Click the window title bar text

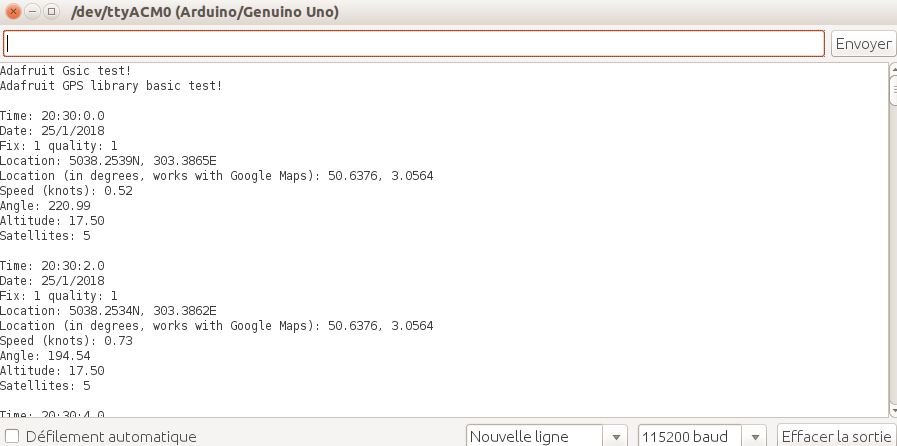(205, 14)
